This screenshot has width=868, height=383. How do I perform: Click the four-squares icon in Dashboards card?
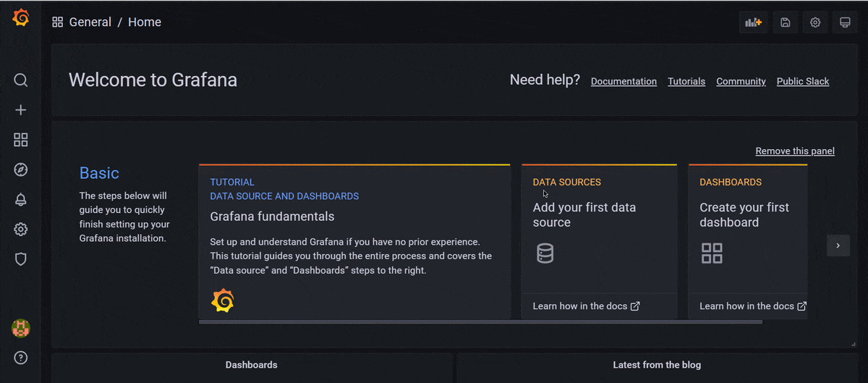point(712,253)
